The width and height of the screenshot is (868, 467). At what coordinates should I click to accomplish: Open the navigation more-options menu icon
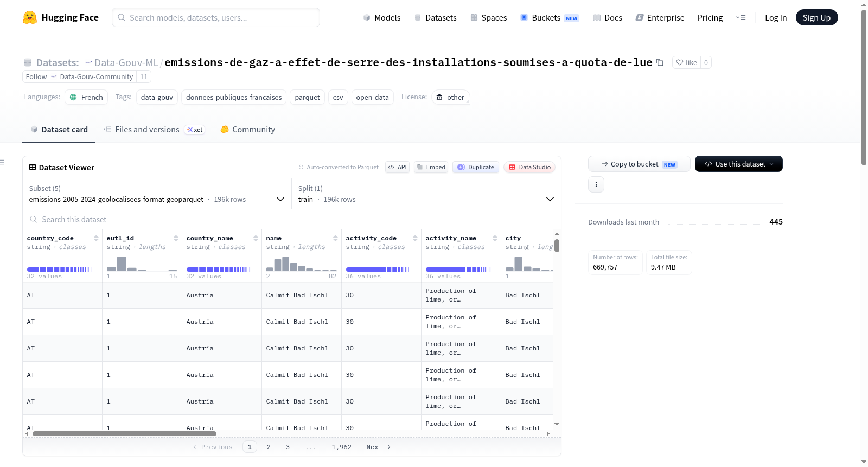pyautogui.click(x=741, y=17)
